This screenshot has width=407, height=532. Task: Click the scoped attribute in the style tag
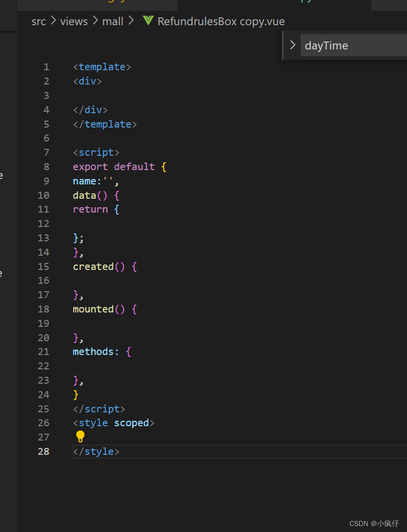pyautogui.click(x=131, y=423)
